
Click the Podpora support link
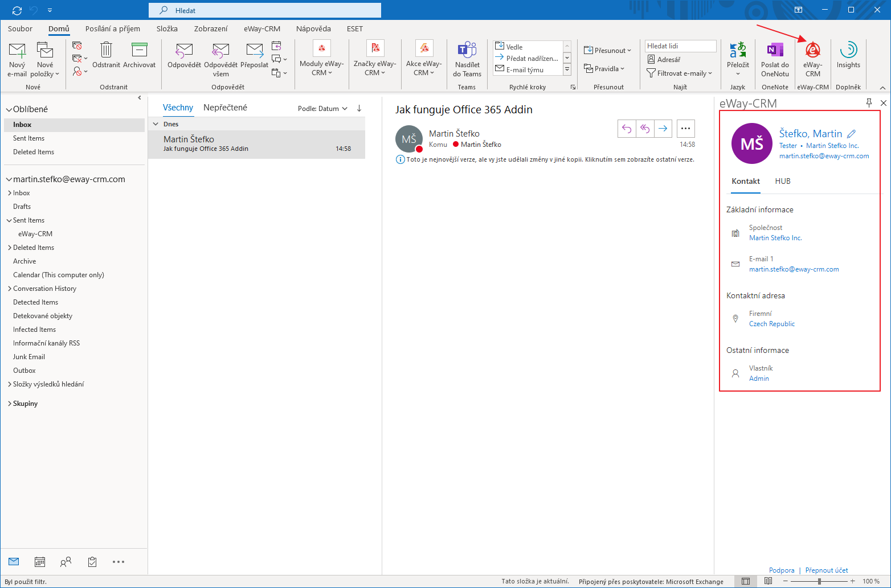click(x=782, y=570)
